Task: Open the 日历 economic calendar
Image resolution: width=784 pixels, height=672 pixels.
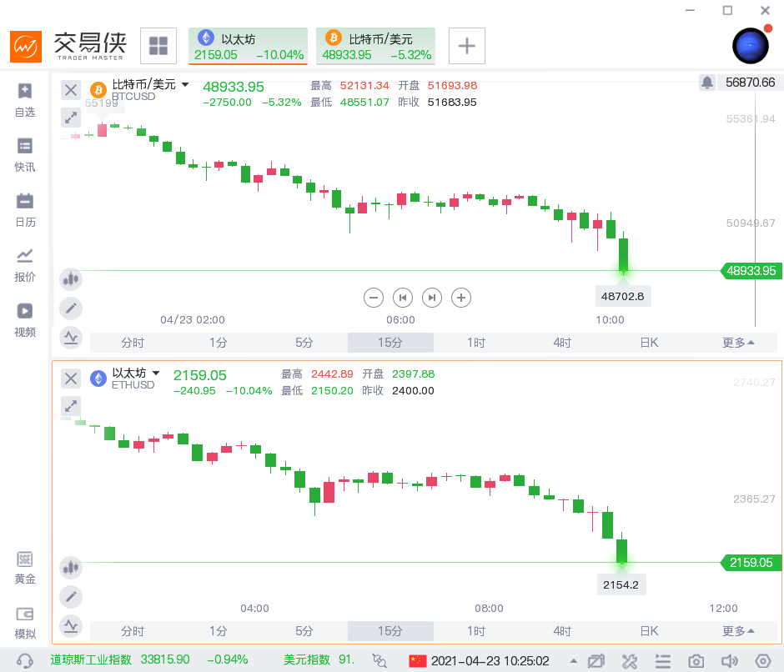Action: (x=24, y=209)
